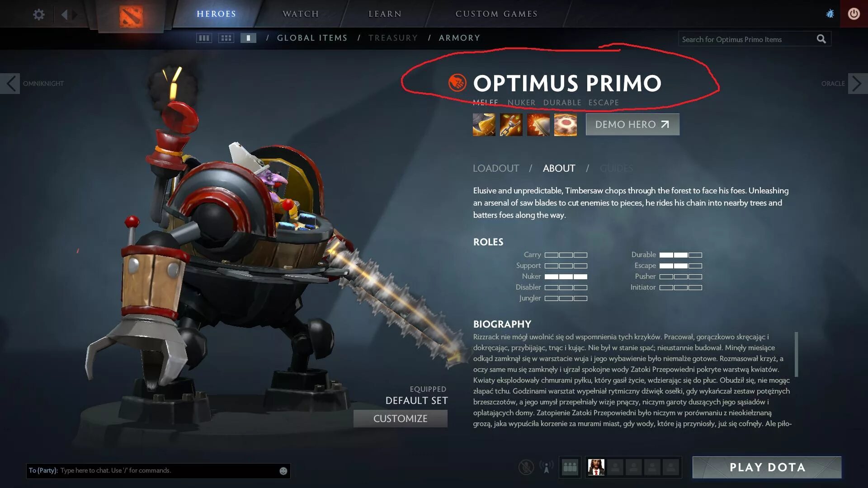The height and width of the screenshot is (488, 868).
Task: Switch to the single hero view mode
Action: 248,38
